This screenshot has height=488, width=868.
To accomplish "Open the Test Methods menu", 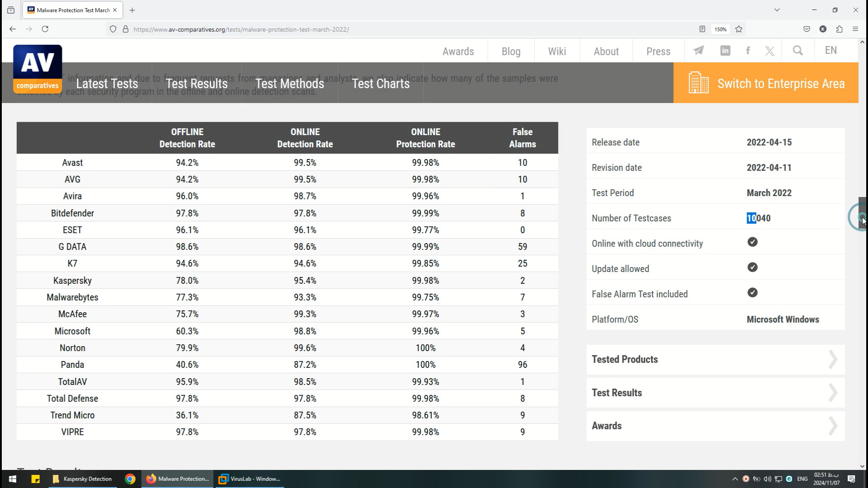I will coord(290,84).
